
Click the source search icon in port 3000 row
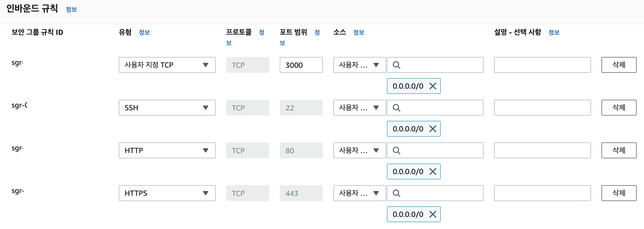(396, 65)
